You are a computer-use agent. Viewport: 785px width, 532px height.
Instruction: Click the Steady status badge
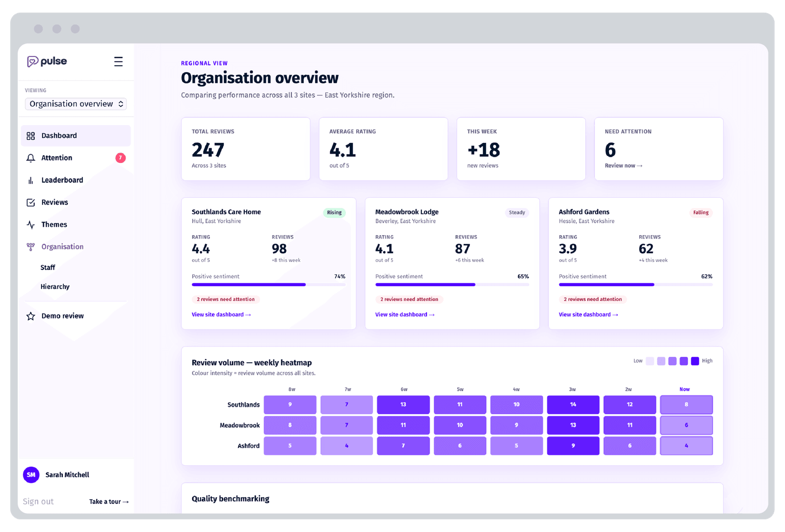point(517,213)
